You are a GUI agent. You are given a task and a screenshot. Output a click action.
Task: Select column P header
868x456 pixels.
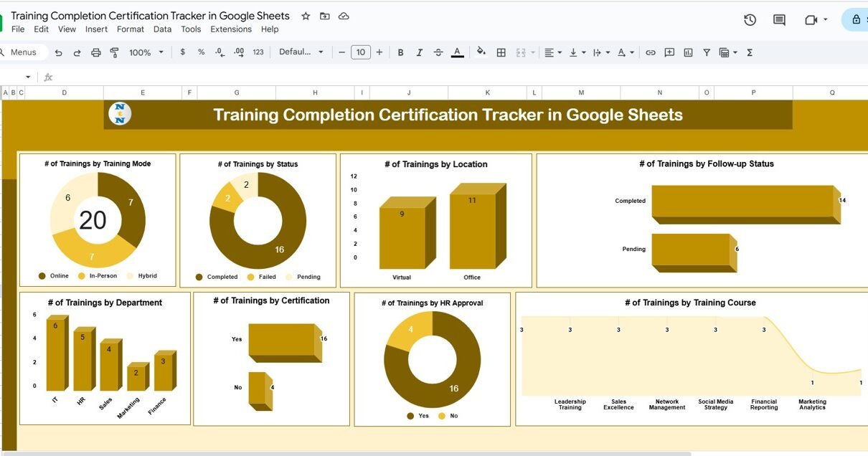click(753, 92)
